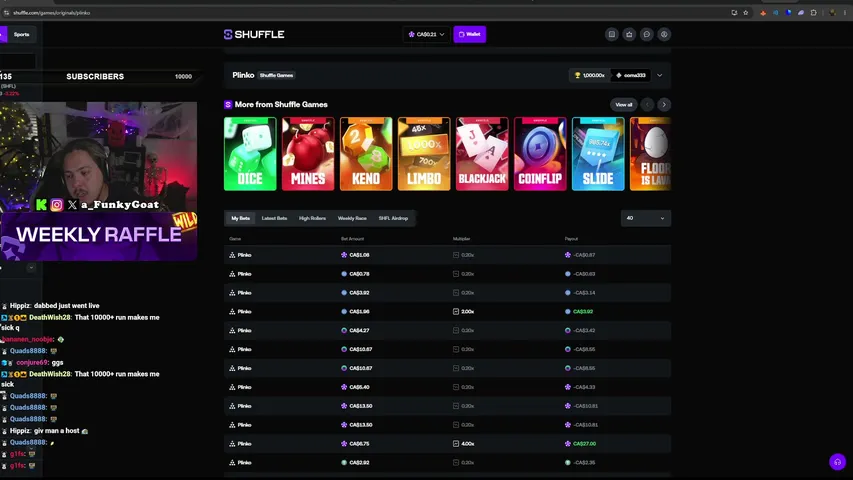853x480 pixels.
Task: Open the bet slip icon in header
Action: pos(611,34)
